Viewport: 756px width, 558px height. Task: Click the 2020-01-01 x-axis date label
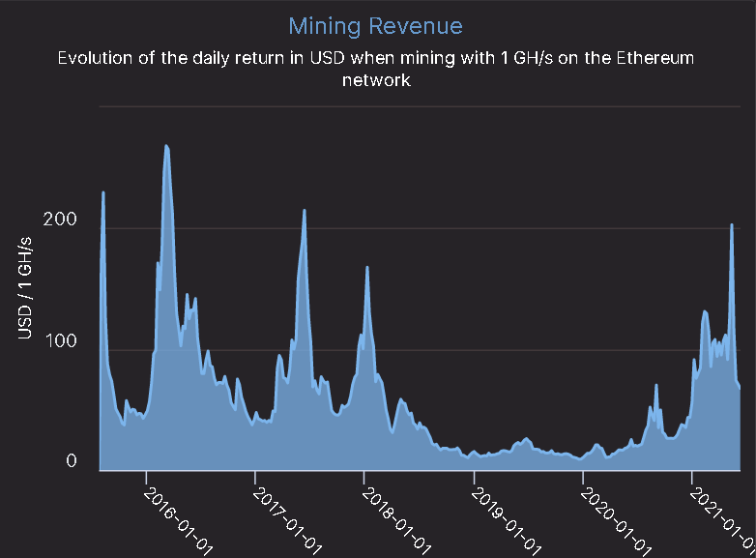[x=615, y=521]
